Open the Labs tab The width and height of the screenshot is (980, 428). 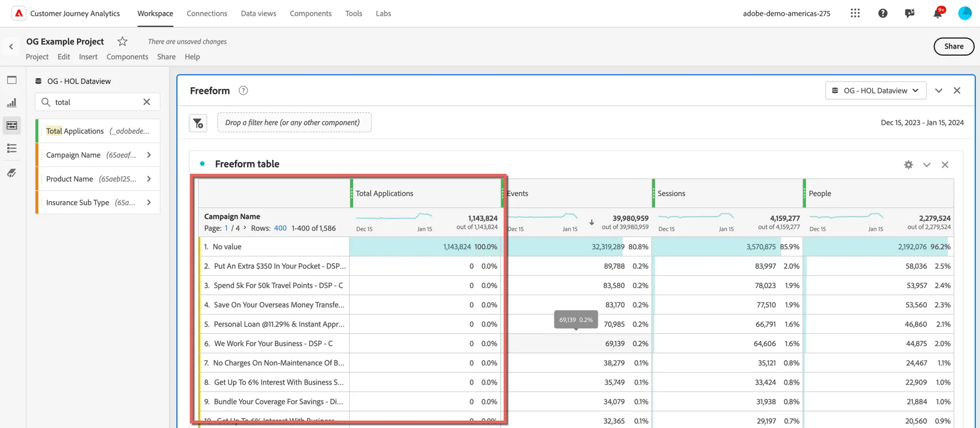click(383, 13)
